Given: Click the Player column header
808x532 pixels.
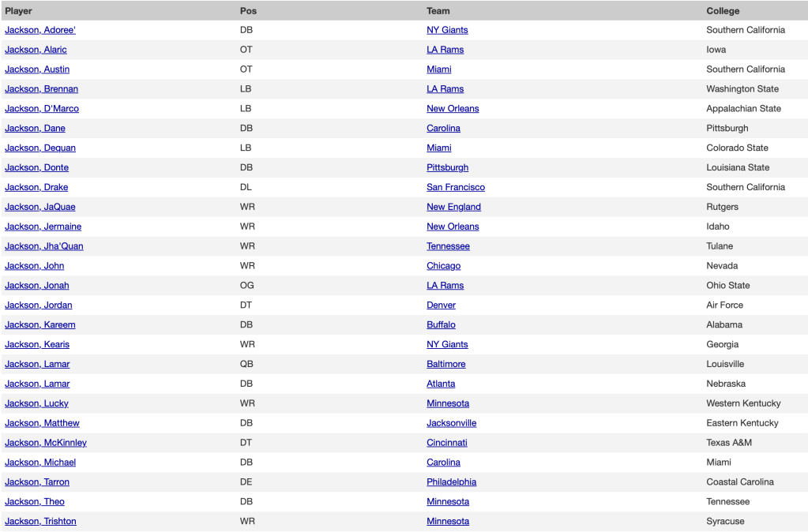Looking at the screenshot, I should [x=19, y=11].
